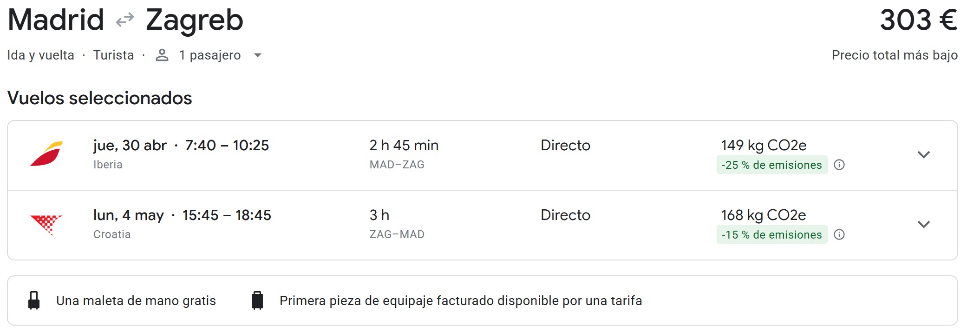Open emissions info for the Croatia flight
980x333 pixels.
(x=839, y=235)
